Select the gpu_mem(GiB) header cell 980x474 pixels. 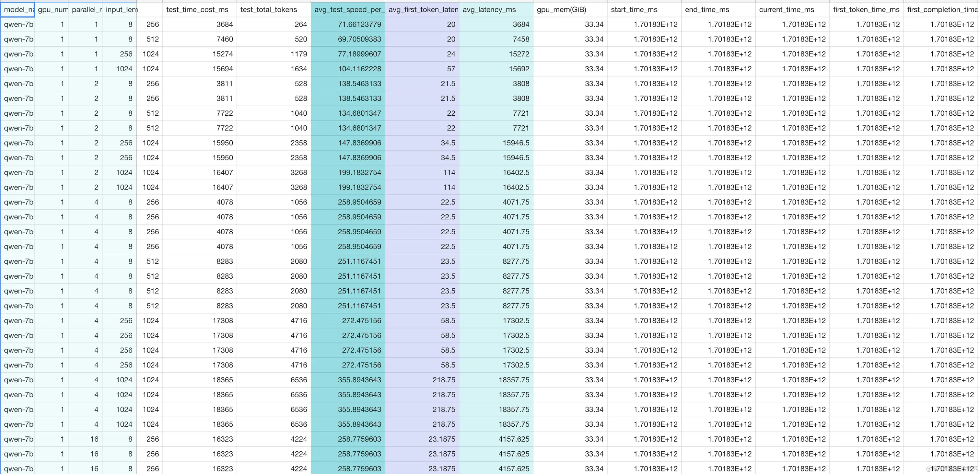(563, 9)
